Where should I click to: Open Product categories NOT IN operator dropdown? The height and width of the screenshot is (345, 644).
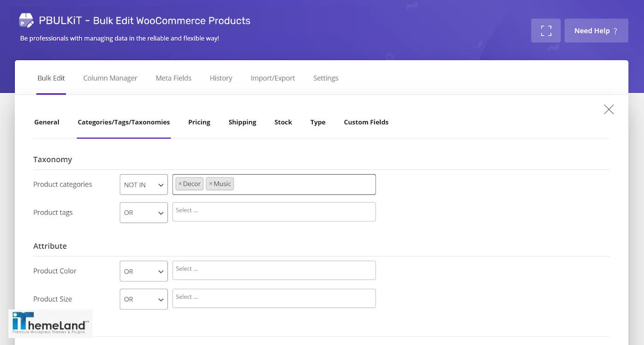click(x=143, y=185)
